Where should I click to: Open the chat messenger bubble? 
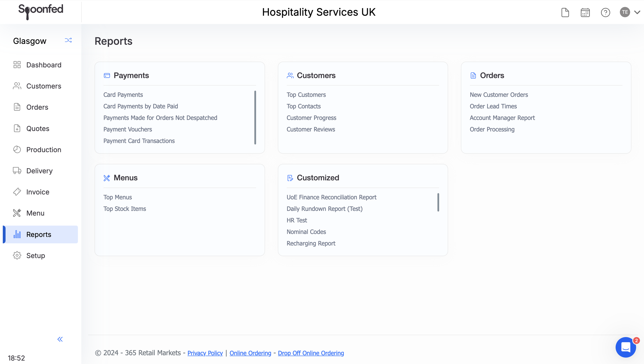[x=626, y=347]
